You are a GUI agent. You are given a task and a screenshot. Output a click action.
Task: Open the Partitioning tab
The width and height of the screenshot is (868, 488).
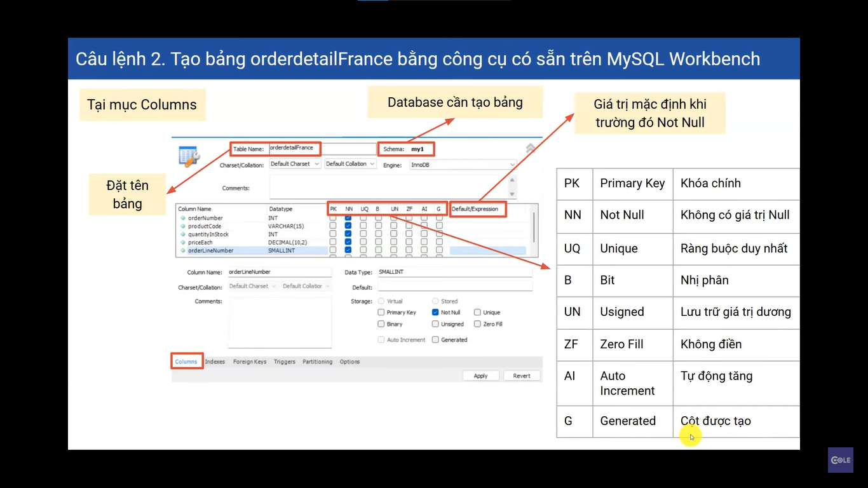click(317, 362)
